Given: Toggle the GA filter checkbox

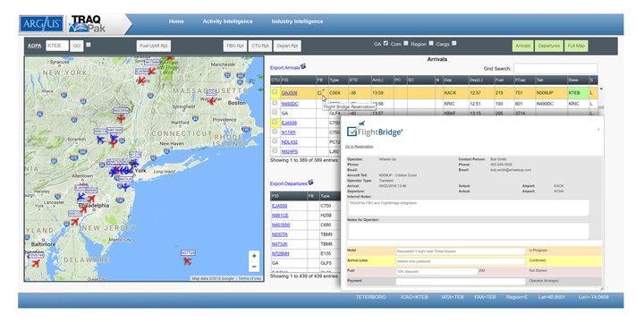Looking at the screenshot, I should pyautogui.click(x=386, y=43).
